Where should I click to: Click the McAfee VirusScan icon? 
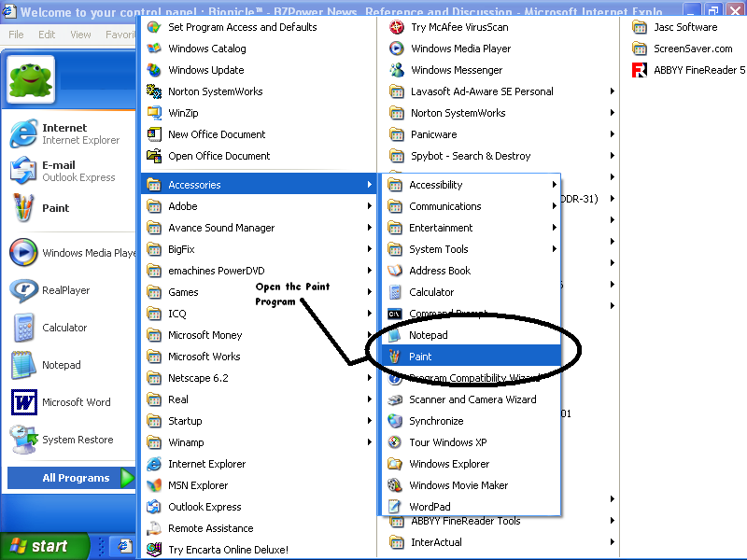[x=396, y=27]
